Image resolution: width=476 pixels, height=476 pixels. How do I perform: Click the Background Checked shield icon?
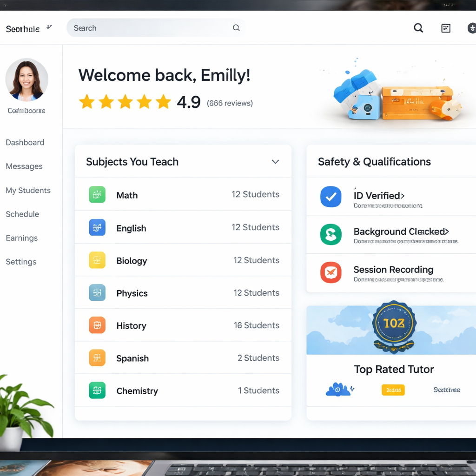[x=331, y=235]
